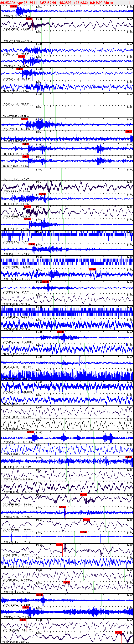Select the red pick flag on PB B013 trace
This screenshot has width=134, height=644.
26,157
